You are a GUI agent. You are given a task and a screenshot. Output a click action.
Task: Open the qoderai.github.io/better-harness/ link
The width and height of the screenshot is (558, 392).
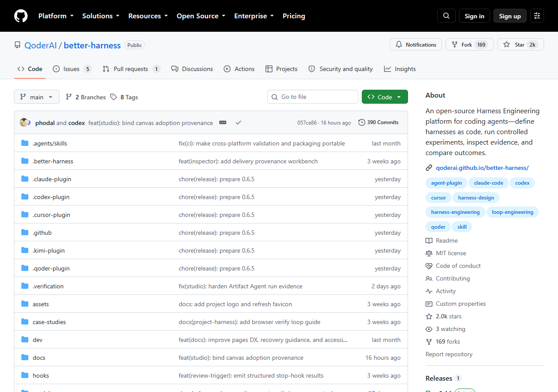[482, 168]
